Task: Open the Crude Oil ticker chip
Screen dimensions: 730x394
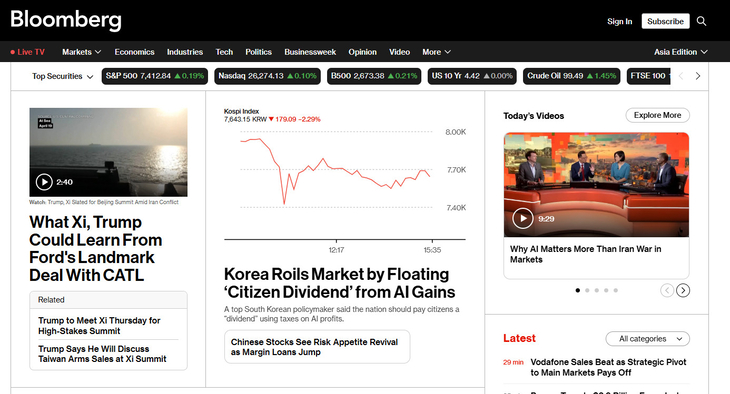Action: [x=572, y=76]
